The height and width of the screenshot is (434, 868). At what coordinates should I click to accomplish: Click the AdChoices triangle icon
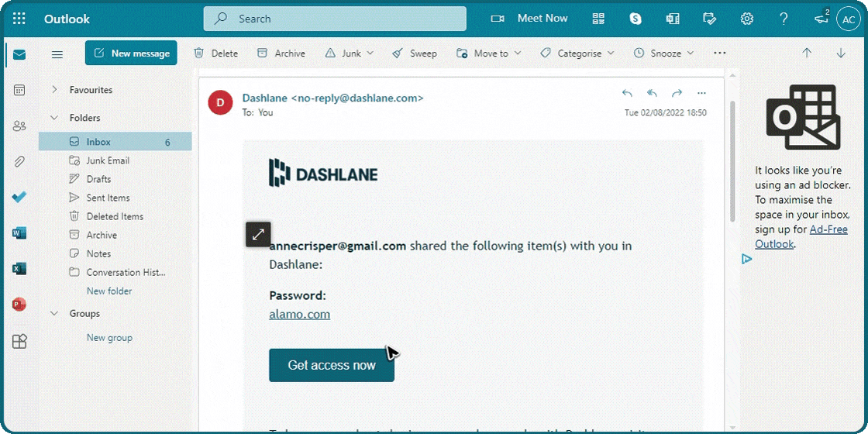click(746, 259)
